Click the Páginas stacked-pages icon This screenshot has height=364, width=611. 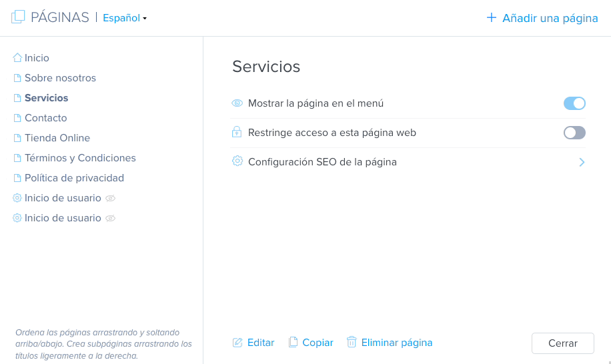pyautogui.click(x=18, y=17)
